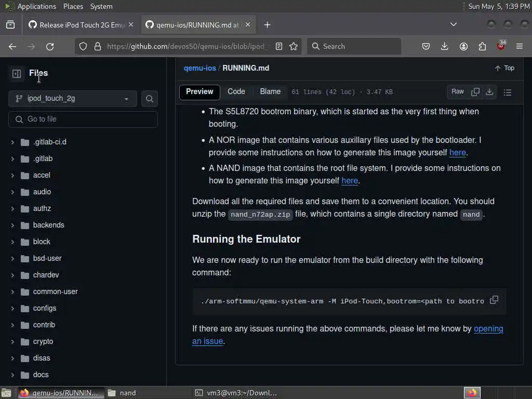This screenshot has width=532, height=399.
Task: Close the qemu-ios/RUNNING.md tab
Action: pos(248,25)
